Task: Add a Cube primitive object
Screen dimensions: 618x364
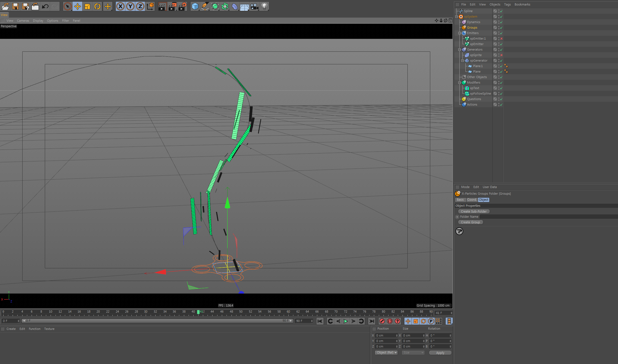Action: point(195,6)
